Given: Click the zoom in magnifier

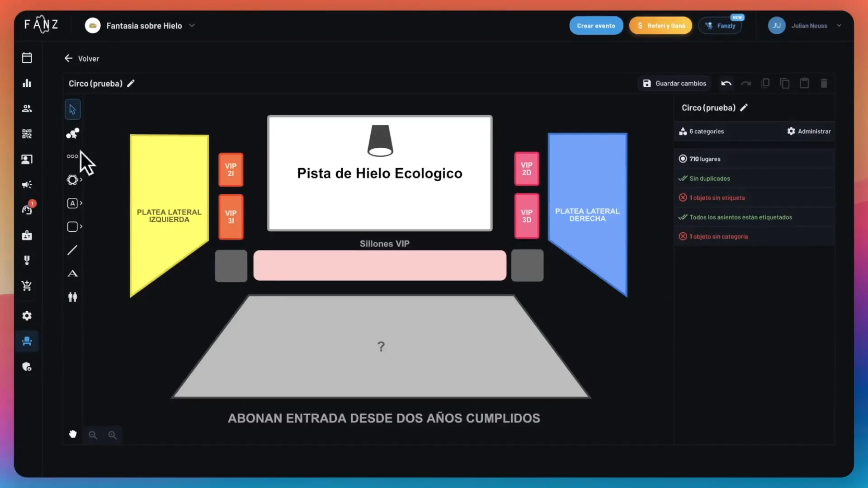Looking at the screenshot, I should (x=113, y=435).
